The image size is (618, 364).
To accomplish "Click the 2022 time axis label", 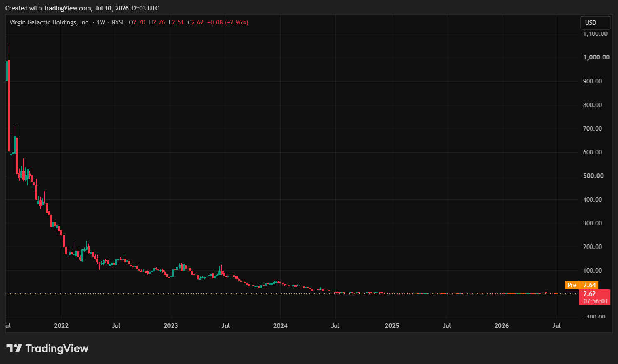I will [61, 326].
